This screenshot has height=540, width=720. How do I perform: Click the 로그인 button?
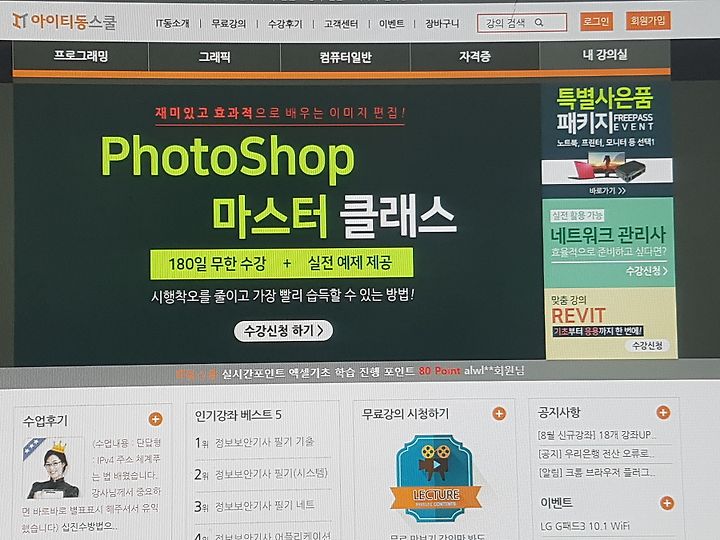pos(596,21)
